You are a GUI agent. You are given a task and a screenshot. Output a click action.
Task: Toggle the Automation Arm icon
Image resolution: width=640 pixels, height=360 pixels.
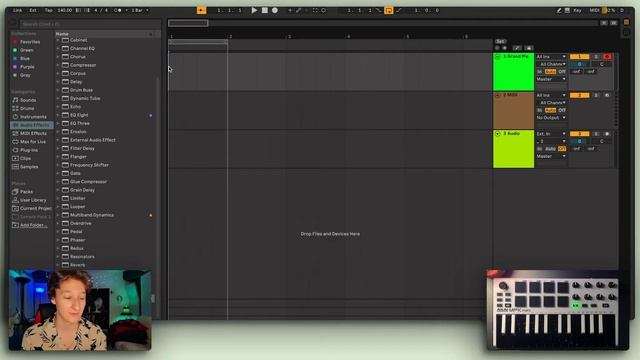[299, 10]
